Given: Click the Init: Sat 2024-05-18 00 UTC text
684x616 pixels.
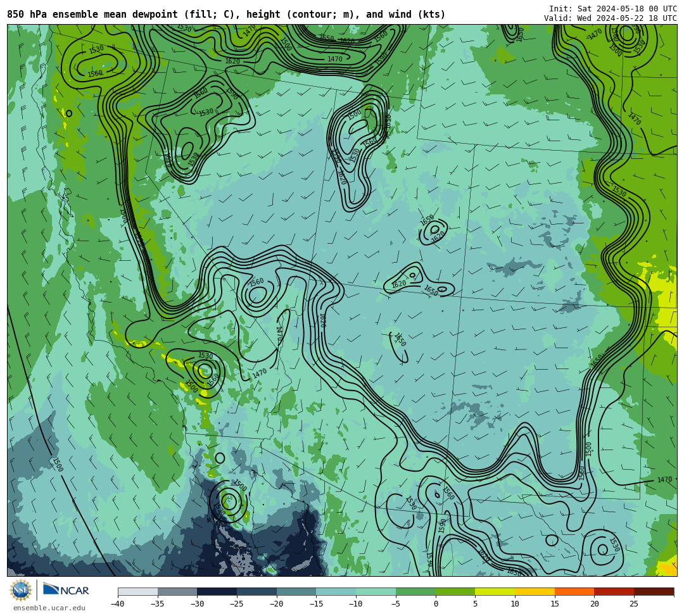Looking at the screenshot, I should 613,9.
